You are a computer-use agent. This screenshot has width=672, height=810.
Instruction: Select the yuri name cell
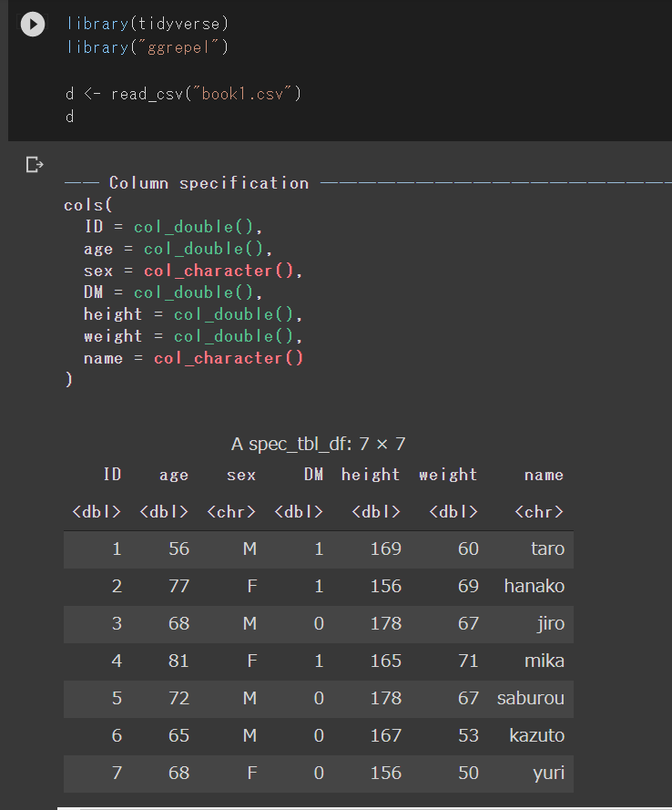pyautogui.click(x=548, y=773)
